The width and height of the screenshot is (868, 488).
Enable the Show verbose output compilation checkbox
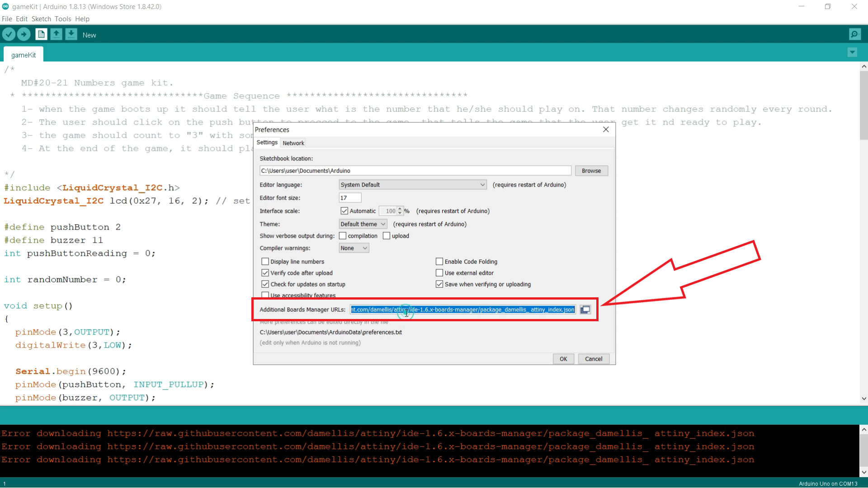(343, 235)
